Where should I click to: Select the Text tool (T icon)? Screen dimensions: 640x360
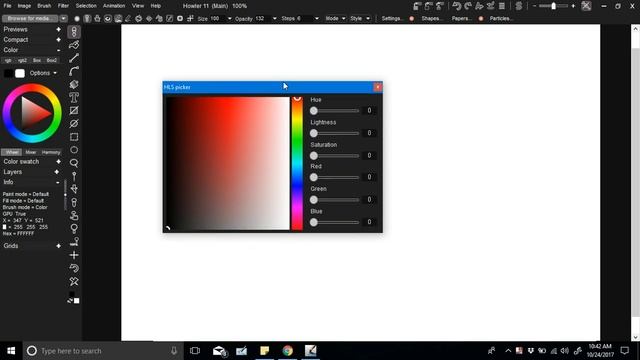[x=74, y=97]
